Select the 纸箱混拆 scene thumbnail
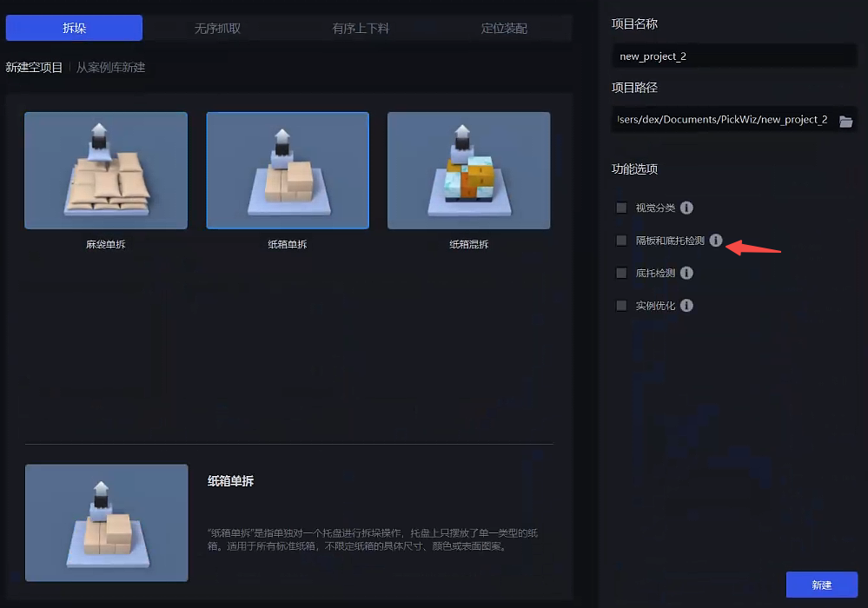 tap(468, 170)
